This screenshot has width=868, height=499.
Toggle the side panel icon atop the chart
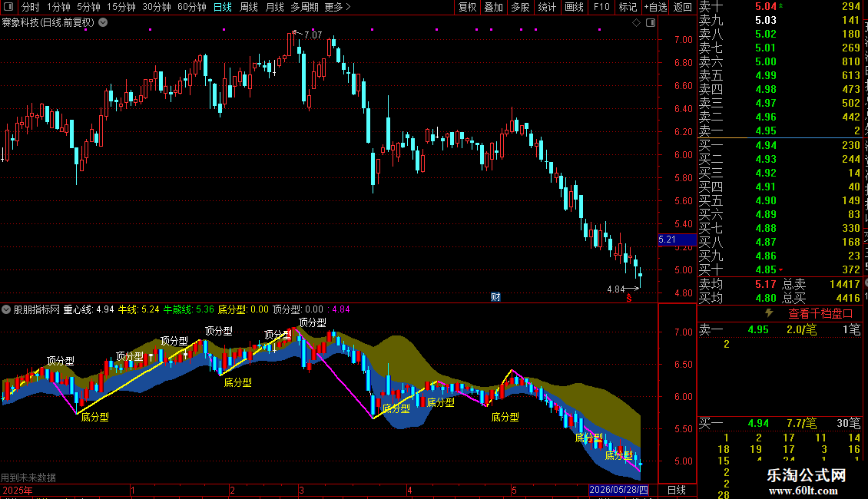pos(651,23)
